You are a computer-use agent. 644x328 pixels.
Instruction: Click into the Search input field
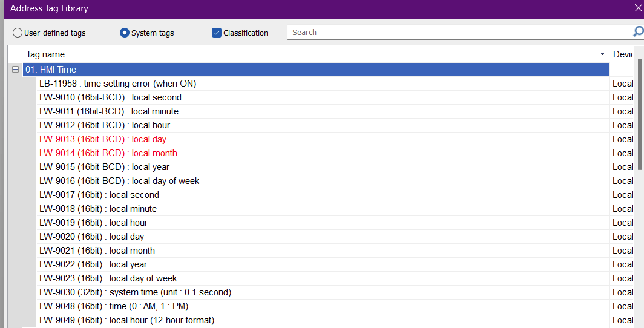460,33
